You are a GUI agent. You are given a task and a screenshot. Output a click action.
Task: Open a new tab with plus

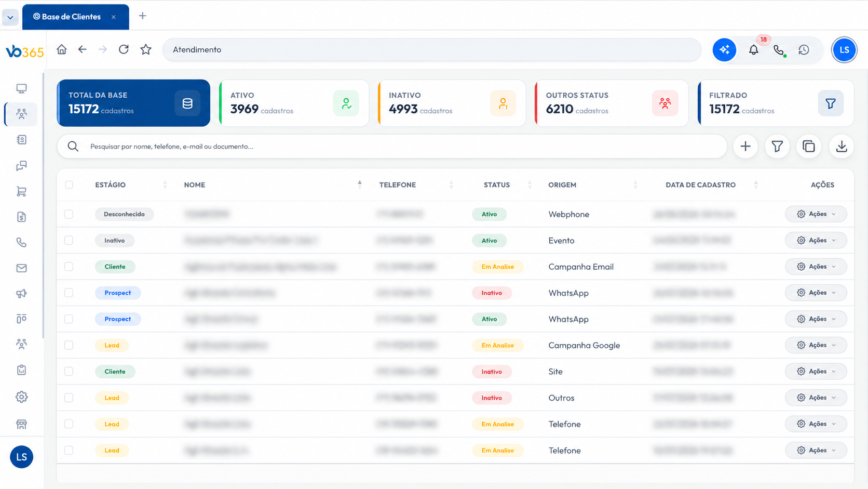(x=143, y=16)
